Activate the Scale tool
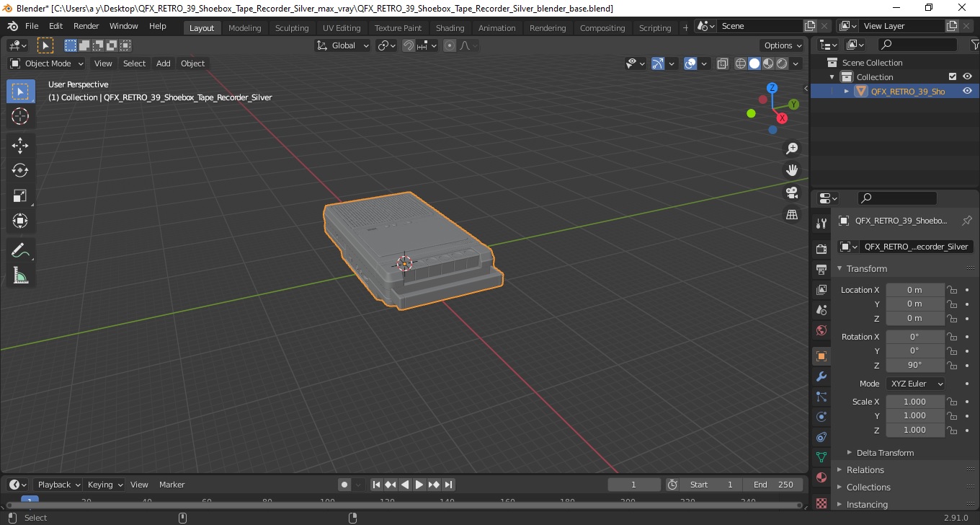 point(20,195)
